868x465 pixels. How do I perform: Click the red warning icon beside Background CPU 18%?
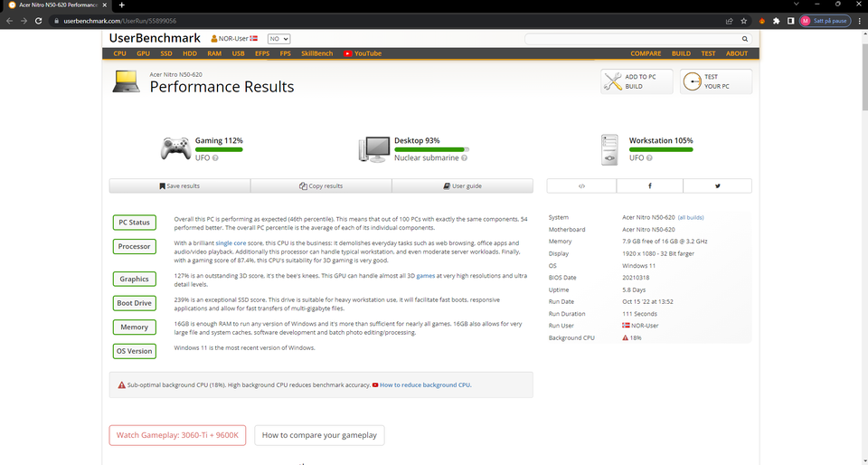point(625,337)
